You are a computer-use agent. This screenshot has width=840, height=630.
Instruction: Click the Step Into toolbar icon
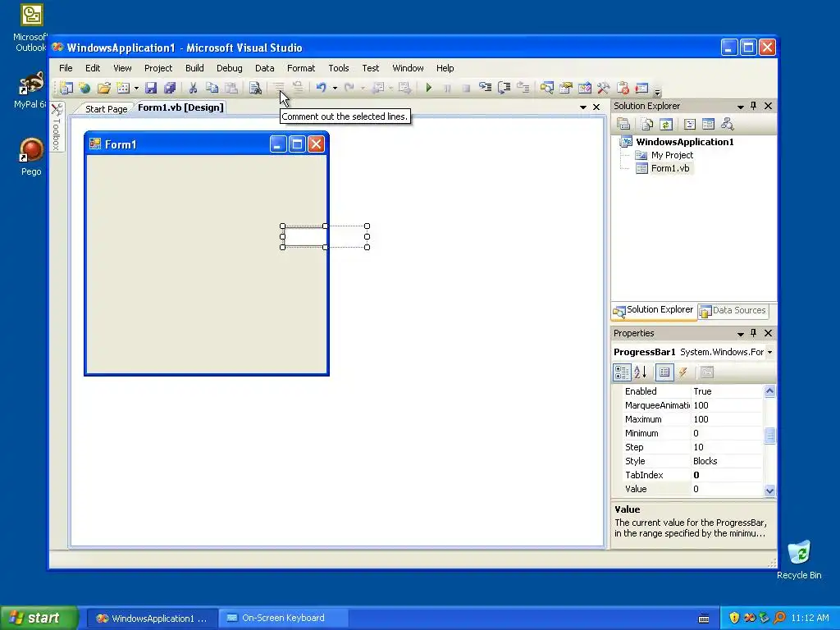[x=486, y=88]
